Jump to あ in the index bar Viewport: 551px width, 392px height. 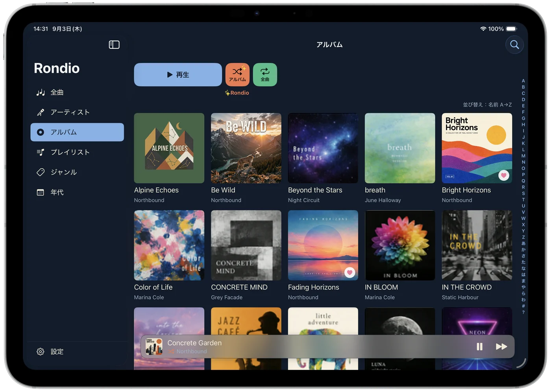coord(523,243)
